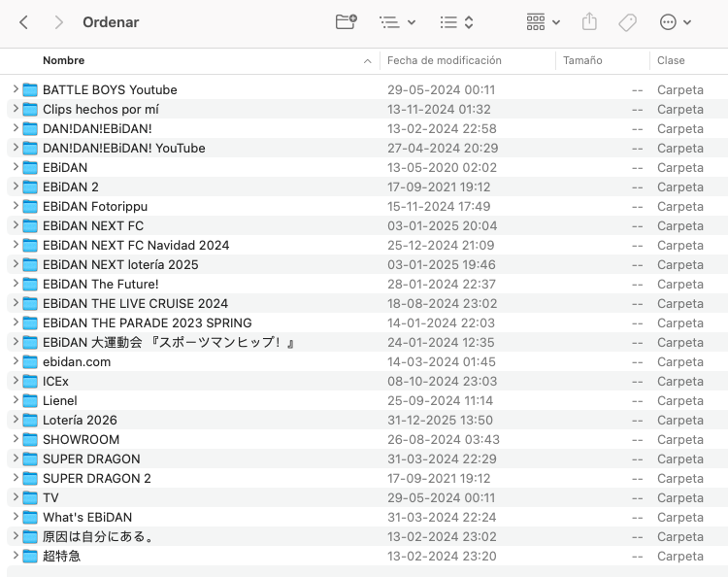This screenshot has height=577, width=728.
Task: Click EBiDAN THE LIVE CRUISE 2024 folder icon
Action: [x=30, y=304]
